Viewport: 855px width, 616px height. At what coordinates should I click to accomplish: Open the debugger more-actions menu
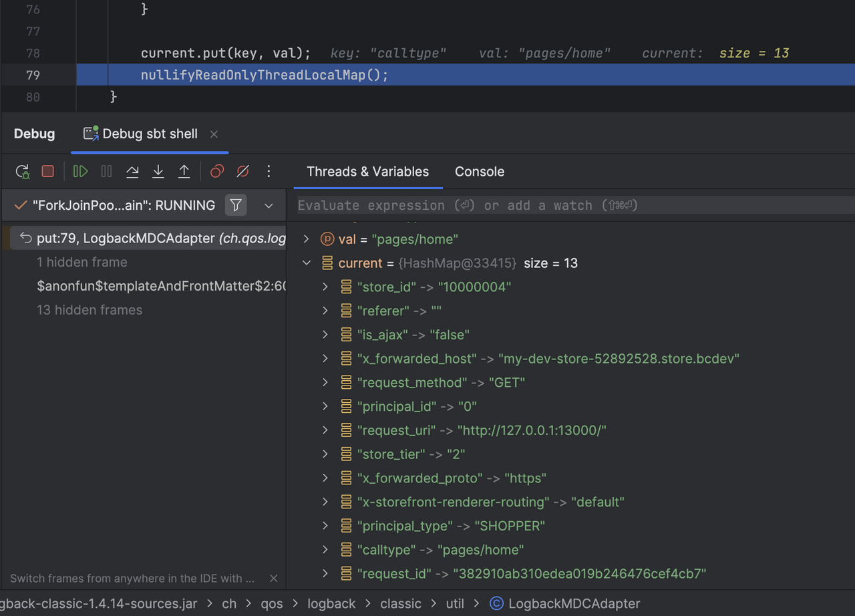(269, 172)
